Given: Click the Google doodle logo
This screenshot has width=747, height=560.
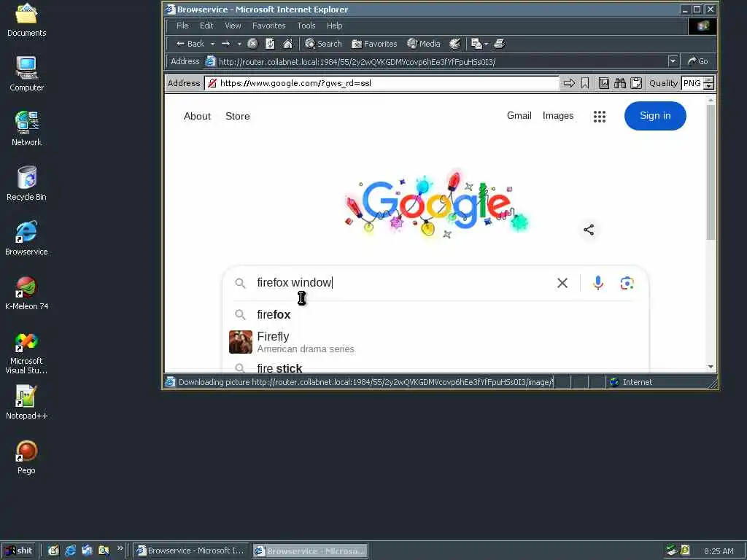Looking at the screenshot, I should coord(436,205).
